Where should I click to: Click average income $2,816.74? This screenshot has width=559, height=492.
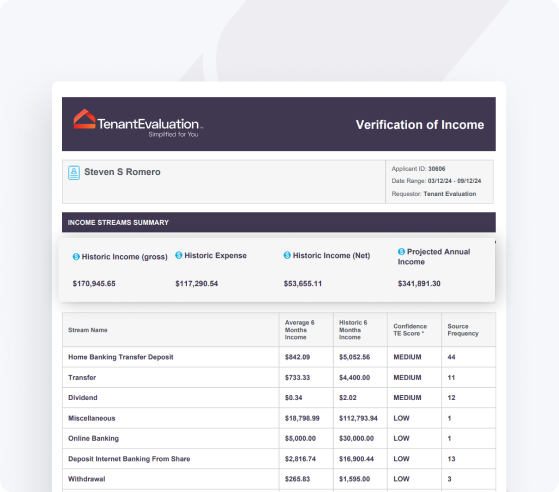click(x=300, y=459)
